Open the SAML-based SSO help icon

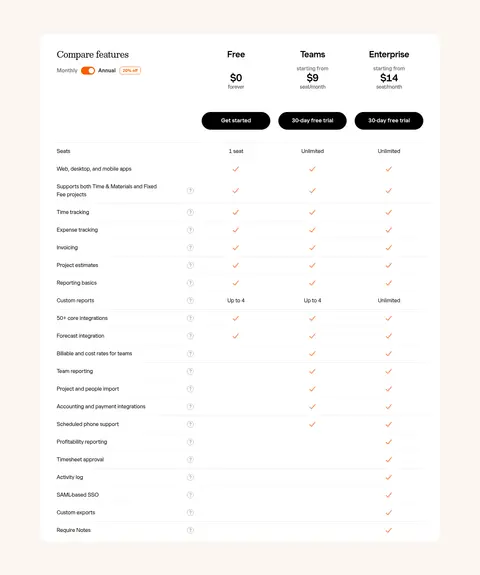[x=190, y=495]
